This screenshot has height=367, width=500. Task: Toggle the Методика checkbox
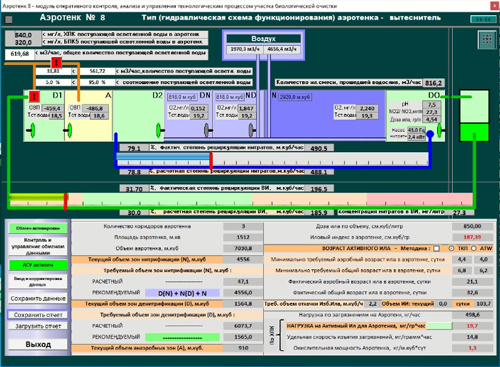[436, 248]
